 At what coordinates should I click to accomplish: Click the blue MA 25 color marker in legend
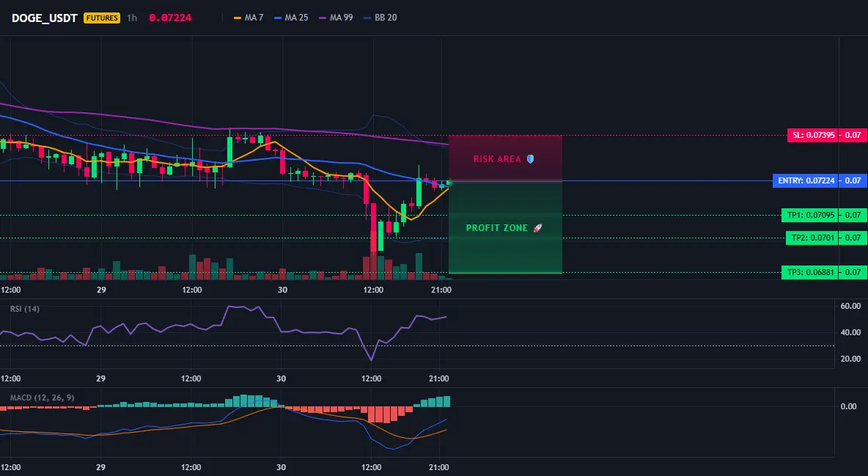tap(279, 18)
